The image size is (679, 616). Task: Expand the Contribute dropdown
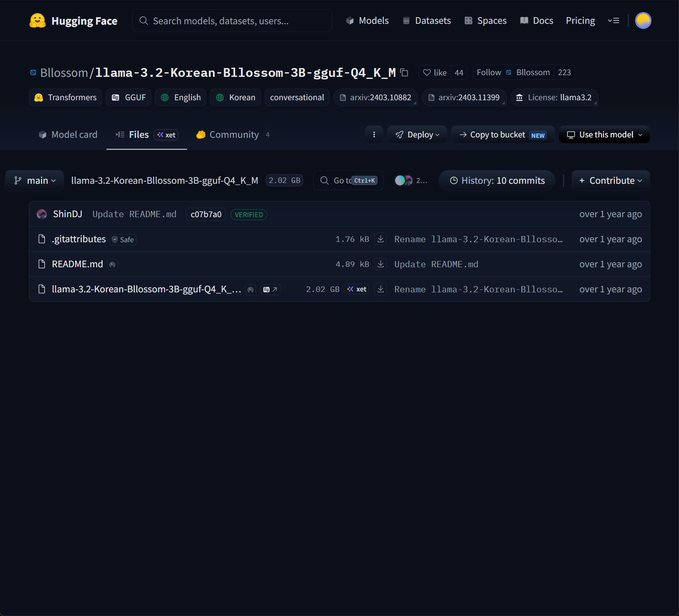[x=611, y=180]
